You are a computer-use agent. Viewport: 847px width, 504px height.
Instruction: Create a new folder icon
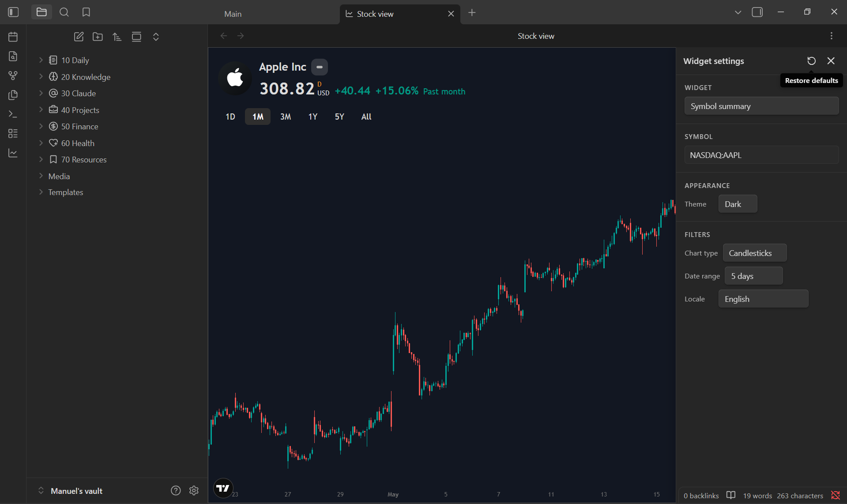[98, 37]
